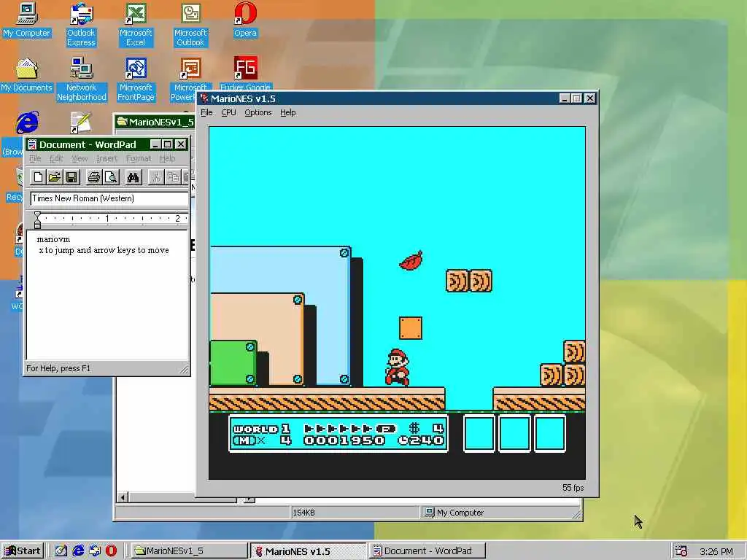This screenshot has width=747, height=560.
Task: Switch to Document - WordPad taskbar button
Action: (x=427, y=551)
